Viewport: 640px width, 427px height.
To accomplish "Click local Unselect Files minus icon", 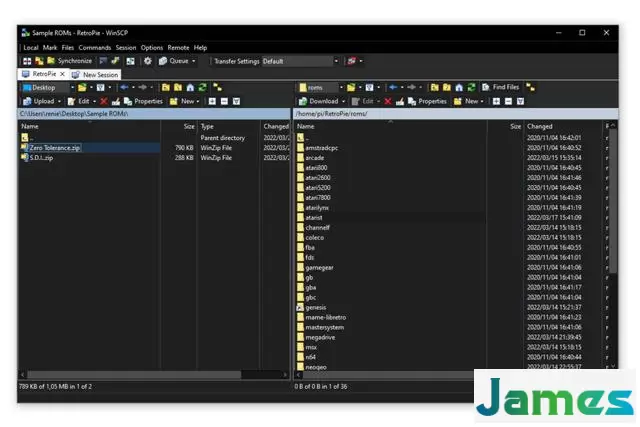I will click(224, 101).
